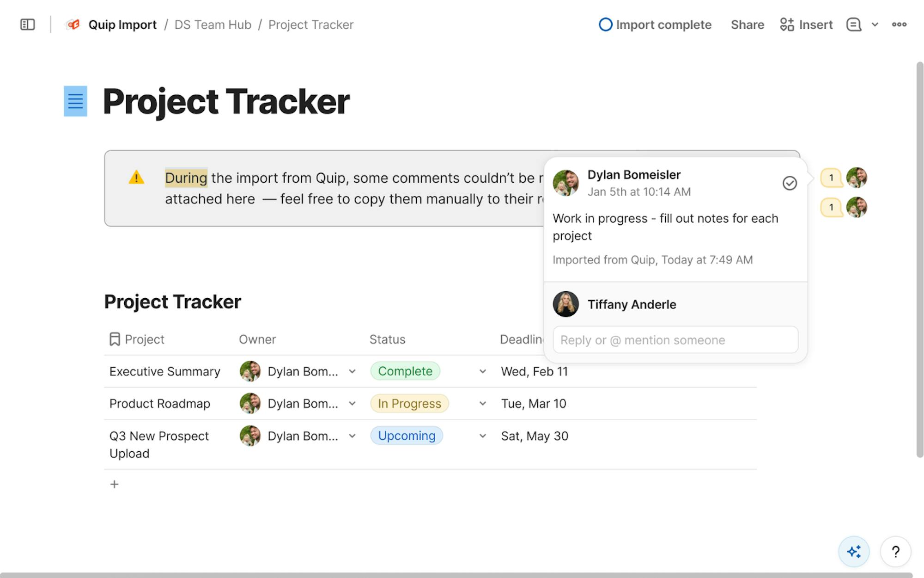Open owner dropdown for Executive Summary
Screen dimensions: 924x578
(352, 371)
